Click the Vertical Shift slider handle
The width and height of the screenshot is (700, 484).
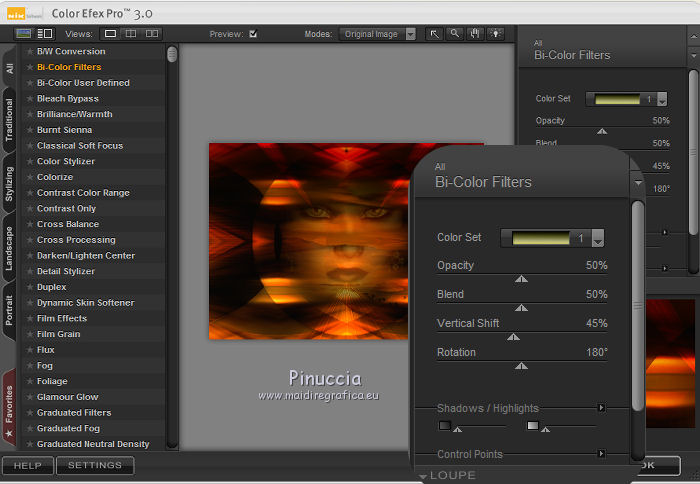point(513,337)
